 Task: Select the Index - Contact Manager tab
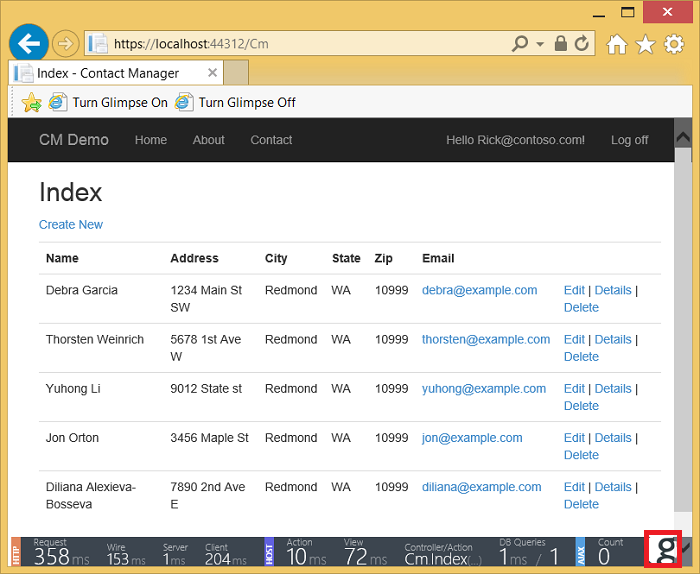click(x=108, y=73)
